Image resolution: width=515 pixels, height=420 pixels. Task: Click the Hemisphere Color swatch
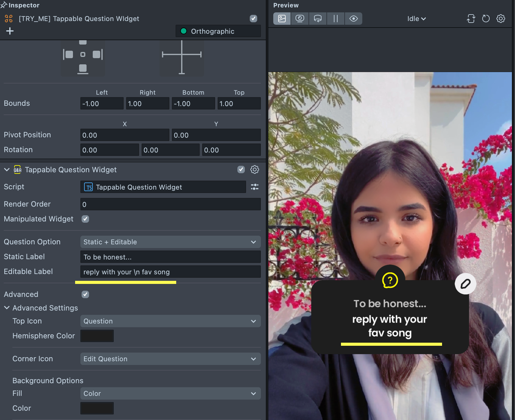pyautogui.click(x=97, y=336)
